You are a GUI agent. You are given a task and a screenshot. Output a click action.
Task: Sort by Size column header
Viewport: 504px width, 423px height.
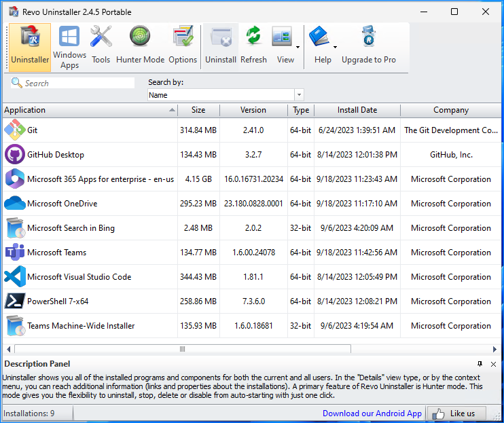(198, 110)
